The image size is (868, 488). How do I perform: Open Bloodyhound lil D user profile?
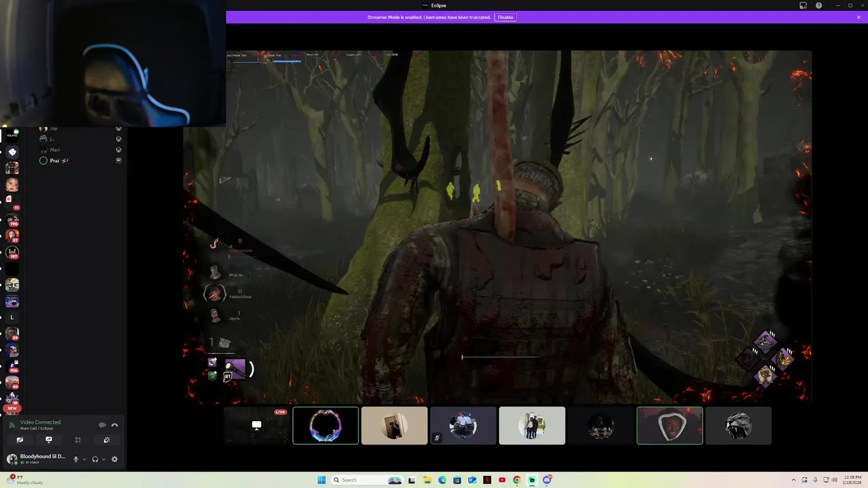click(x=37, y=459)
